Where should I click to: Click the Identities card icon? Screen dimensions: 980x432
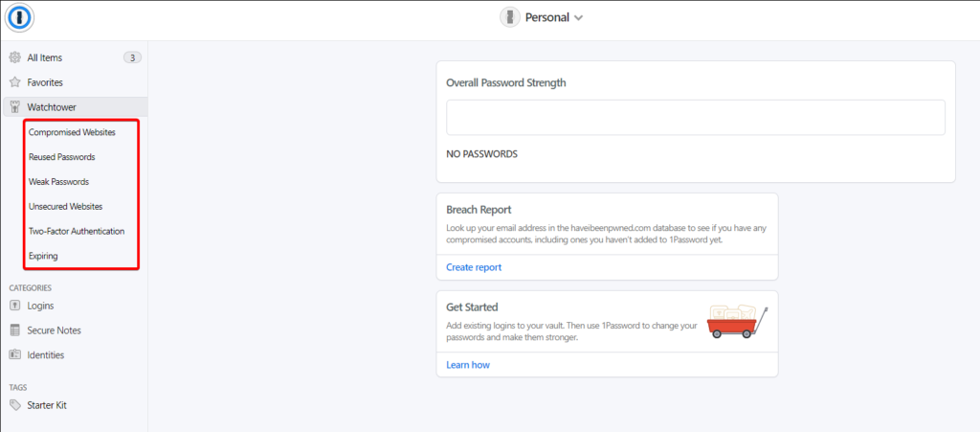click(x=14, y=355)
